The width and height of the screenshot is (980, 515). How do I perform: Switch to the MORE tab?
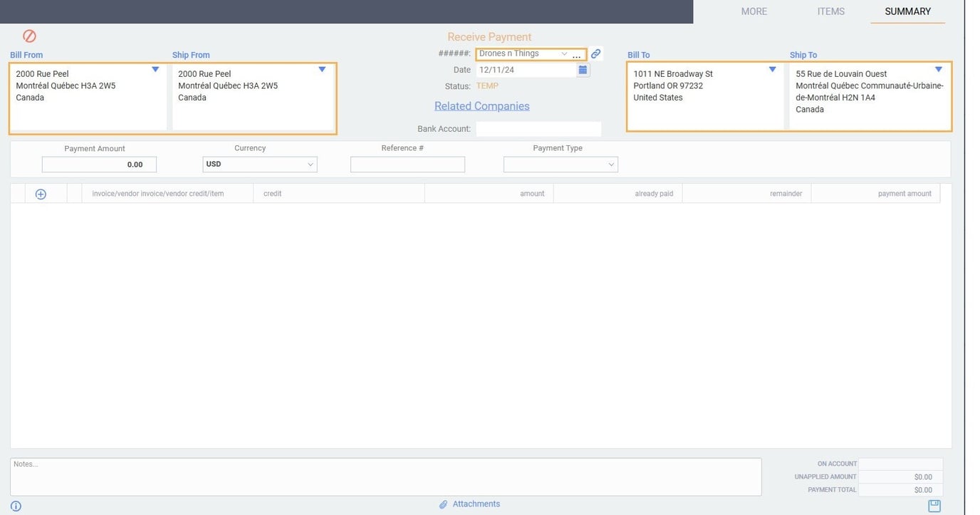click(754, 11)
